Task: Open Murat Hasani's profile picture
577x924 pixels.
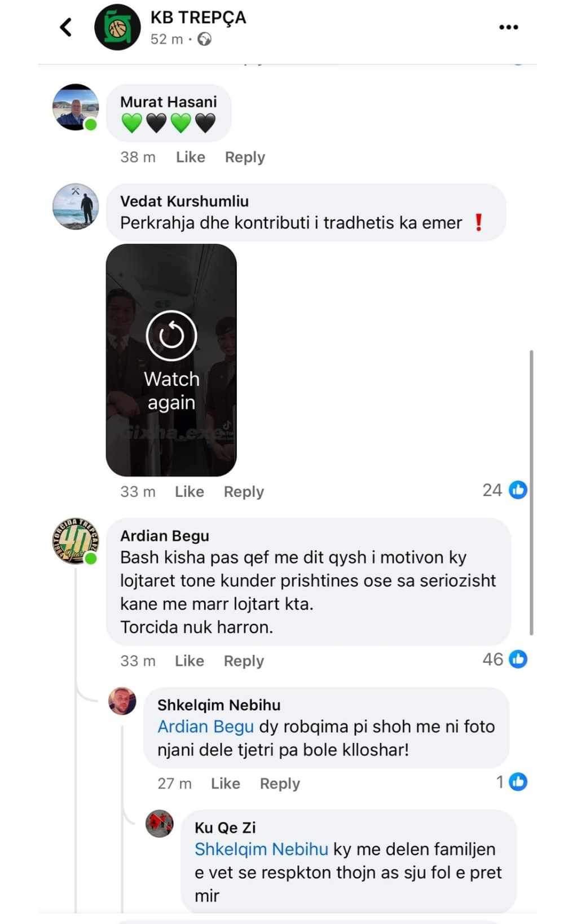Action: 76,107
